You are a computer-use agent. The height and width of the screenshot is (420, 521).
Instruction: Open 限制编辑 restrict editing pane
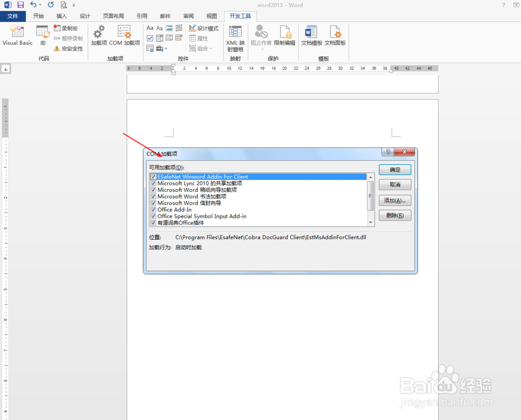[x=285, y=35]
